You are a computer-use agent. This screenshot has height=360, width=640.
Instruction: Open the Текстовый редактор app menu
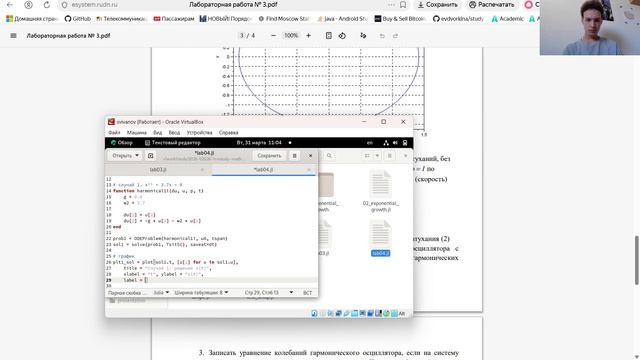click(x=173, y=143)
